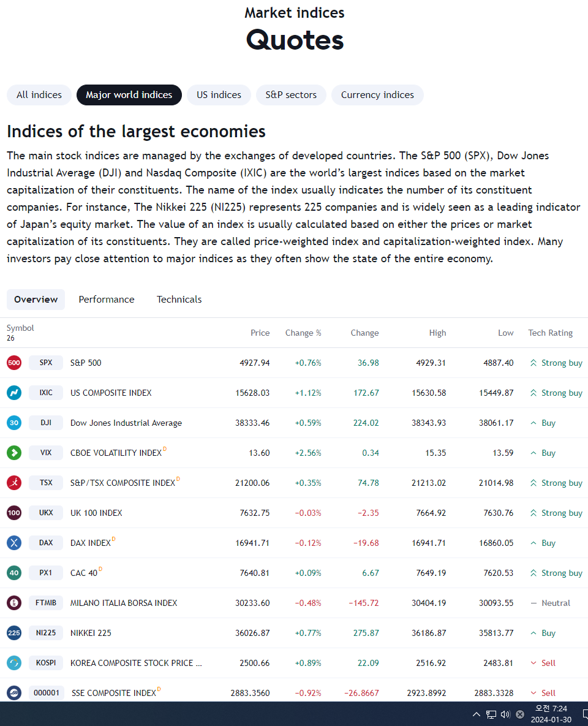This screenshot has width=588, height=726.
Task: Open the NIKKEI 225 name
Action: (x=91, y=633)
